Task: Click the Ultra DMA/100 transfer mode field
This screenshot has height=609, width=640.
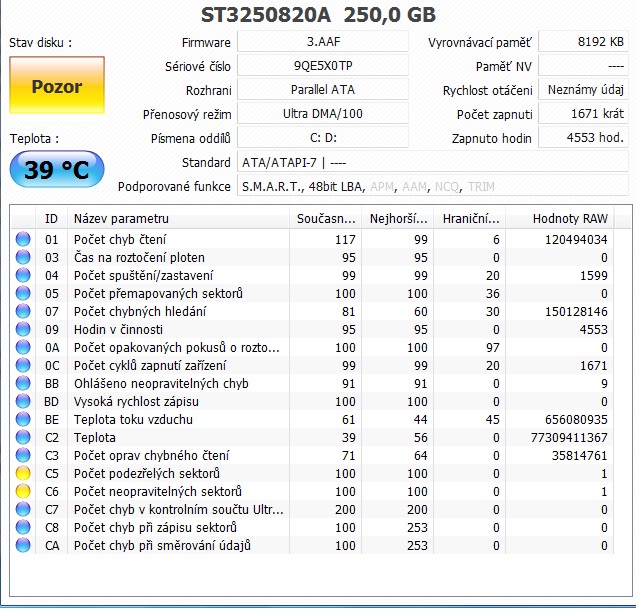Action: coord(323,113)
